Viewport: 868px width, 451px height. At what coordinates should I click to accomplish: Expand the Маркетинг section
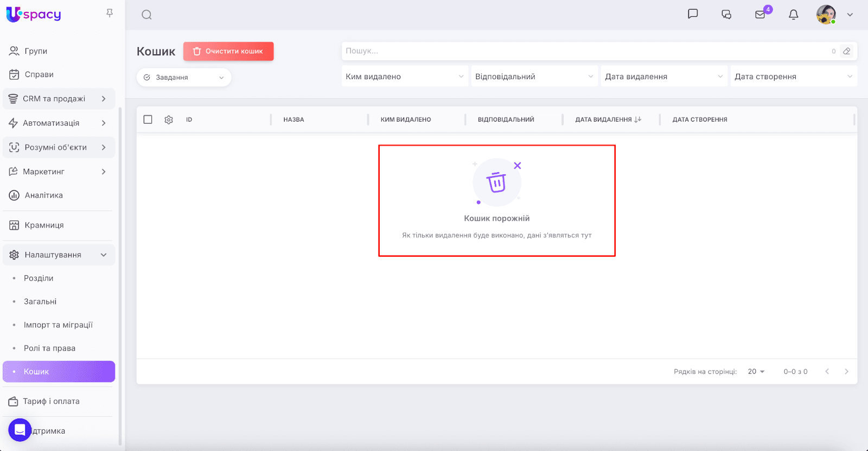click(59, 172)
